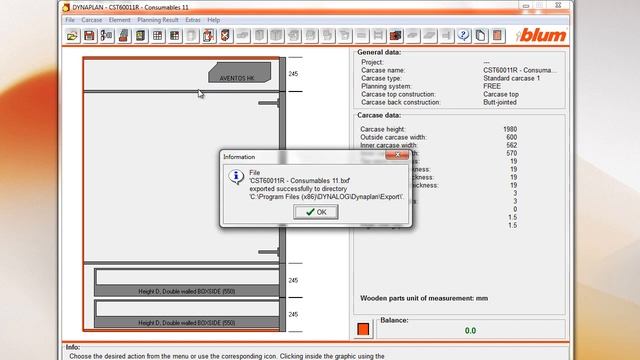Click the overlapping pages copy icon
Viewport: 640px width, 360px height.
tap(480, 36)
